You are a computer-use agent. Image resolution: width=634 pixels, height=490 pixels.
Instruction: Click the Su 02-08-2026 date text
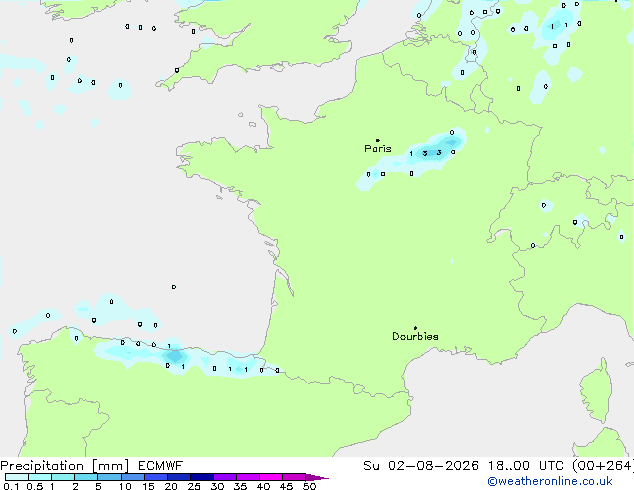click(x=421, y=466)
